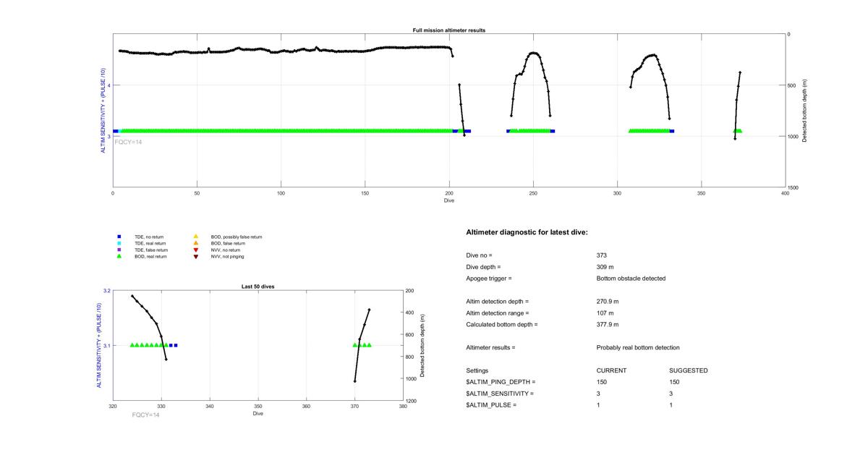Click the x-axis tick 400 on the full mission plot

(786, 194)
